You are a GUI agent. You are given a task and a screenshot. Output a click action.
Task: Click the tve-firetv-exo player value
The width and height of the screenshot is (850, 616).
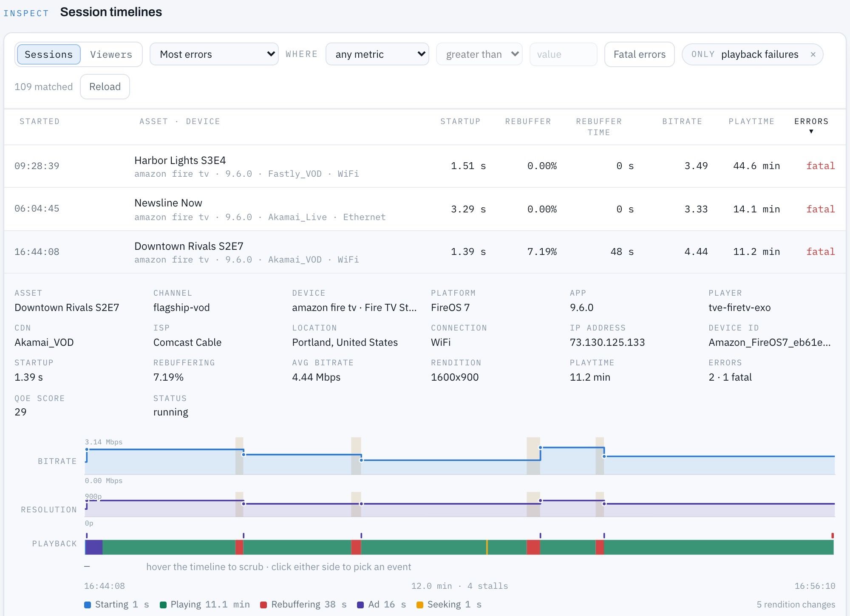[739, 308]
